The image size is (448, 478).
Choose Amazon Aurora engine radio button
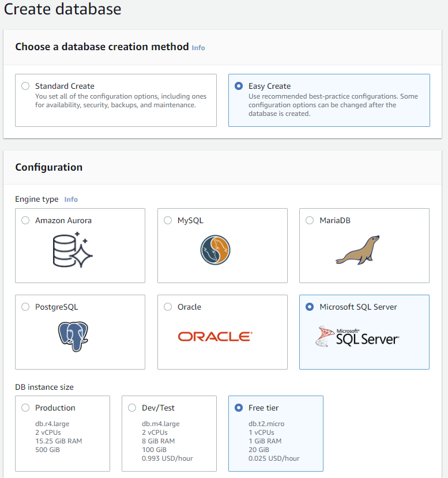click(x=25, y=220)
